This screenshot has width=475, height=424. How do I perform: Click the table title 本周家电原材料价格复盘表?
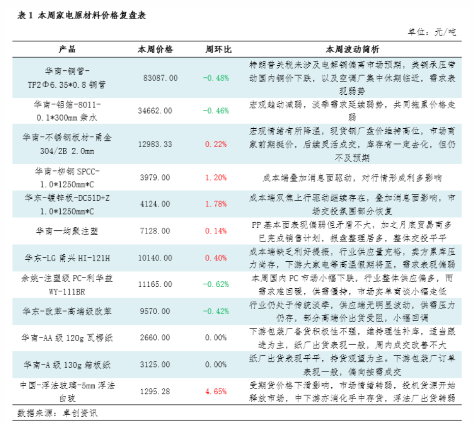(x=92, y=15)
